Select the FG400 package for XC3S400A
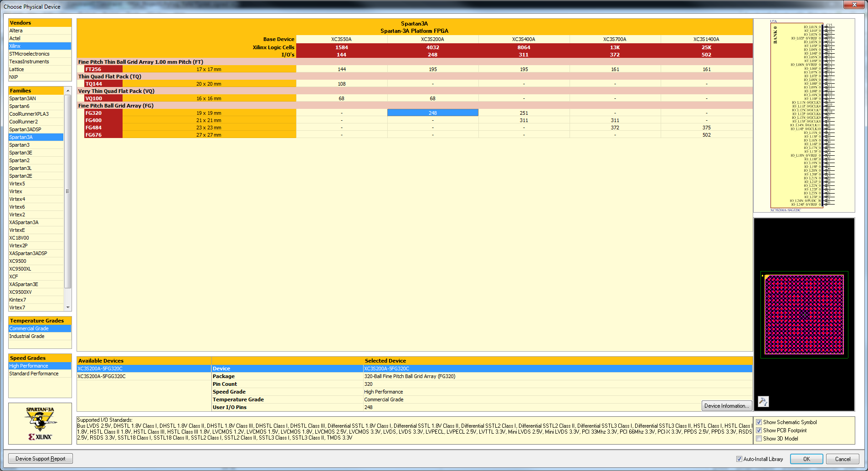Viewport: 868px width, 471px height. 524,120
